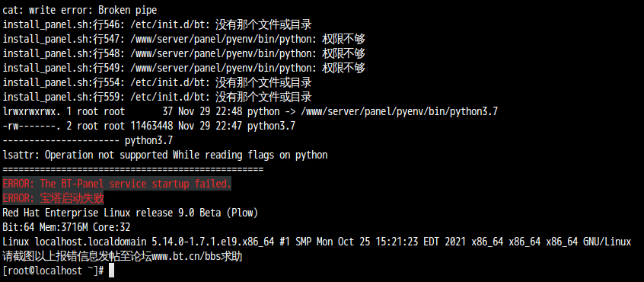The image size is (644, 282).
Task: Click the dashed line before python3.7
Action: point(61,140)
